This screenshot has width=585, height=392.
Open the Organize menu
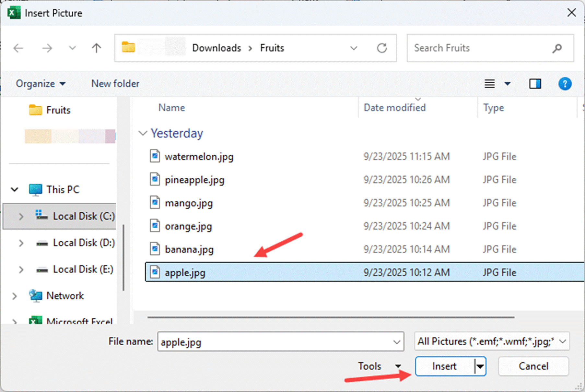(41, 84)
